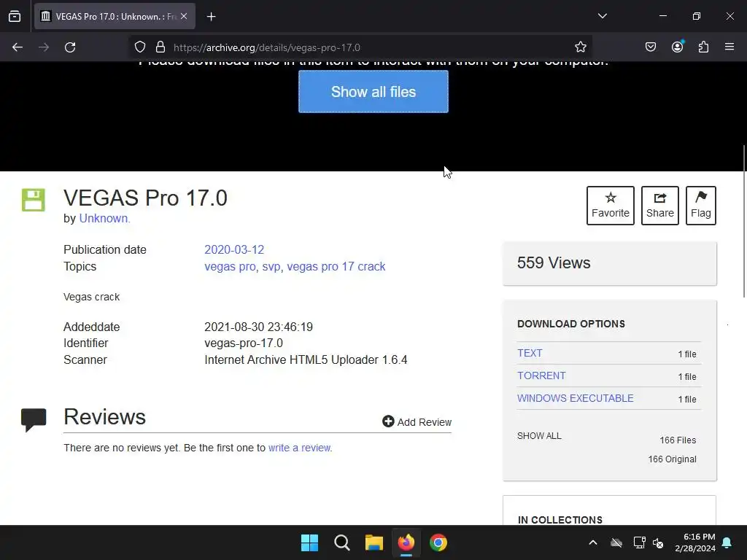This screenshot has height=560, width=747.
Task: Click the Reviews speech bubble icon
Action: [x=34, y=419]
